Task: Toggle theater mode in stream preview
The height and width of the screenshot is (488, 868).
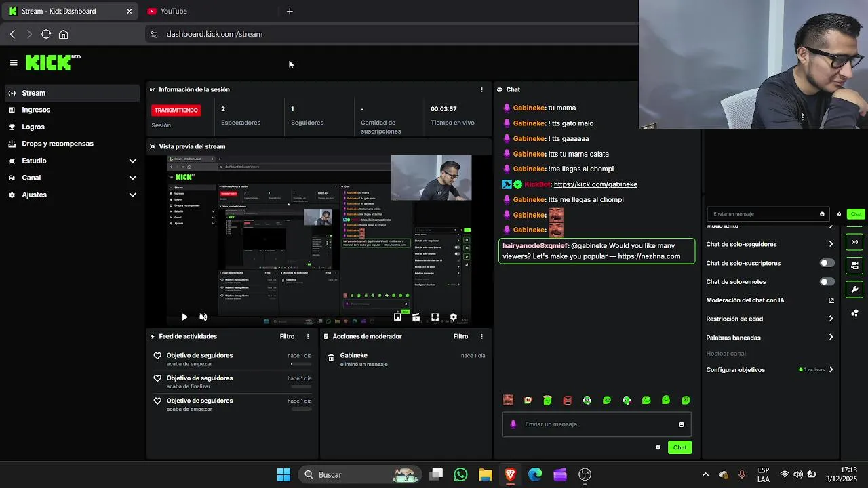Action: [416, 317]
